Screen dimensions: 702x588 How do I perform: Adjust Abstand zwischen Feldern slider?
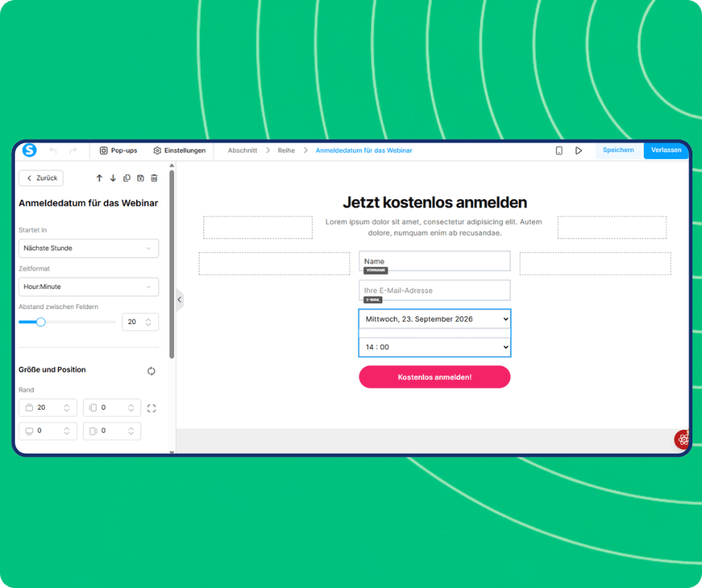[x=41, y=322]
